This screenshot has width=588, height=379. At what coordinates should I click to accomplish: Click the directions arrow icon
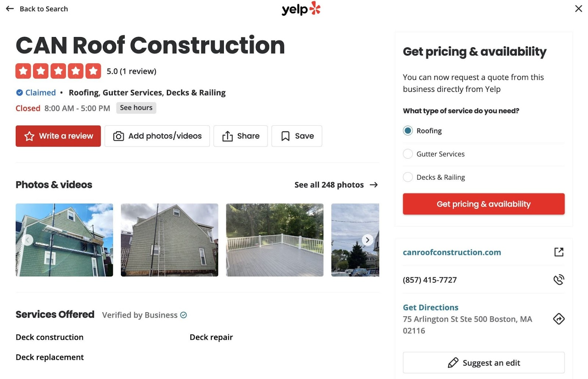click(559, 319)
